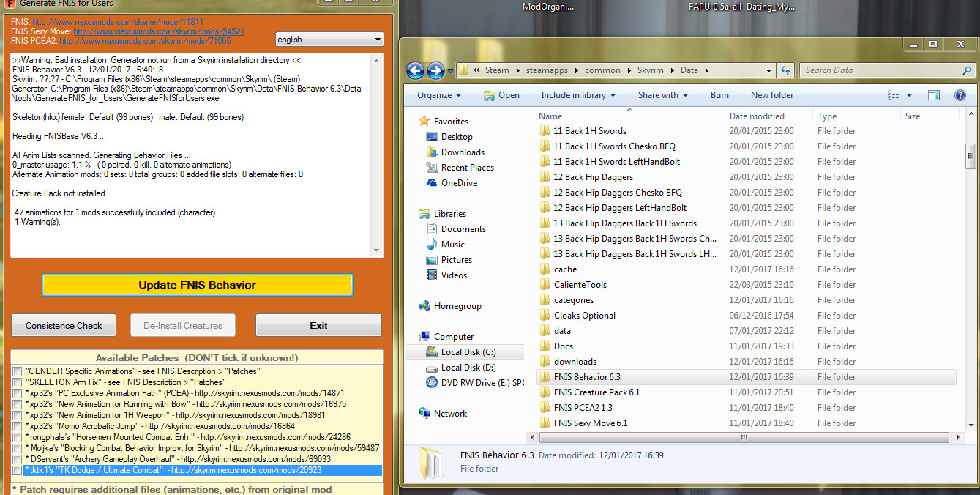The image size is (980, 495).
Task: Click Steam breadcrumb in address bar
Action: coord(497,71)
